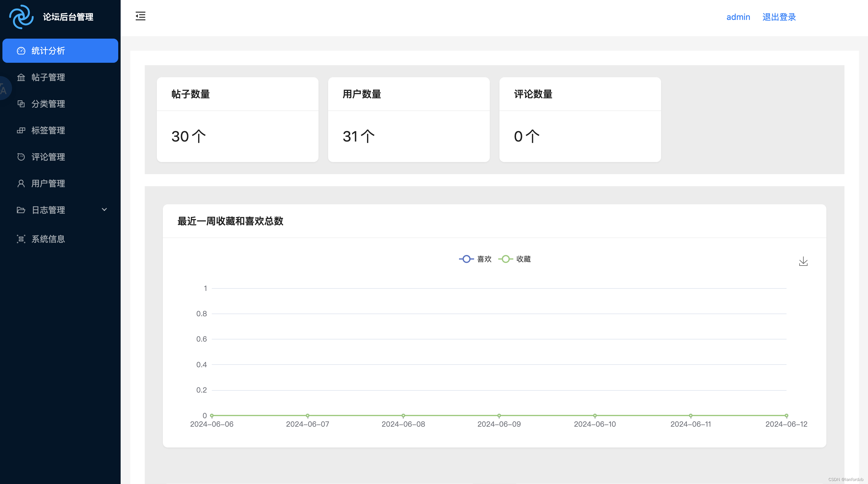Toggle the 喜欢 series in chart legend
The width and height of the screenshot is (868, 484).
coord(475,259)
